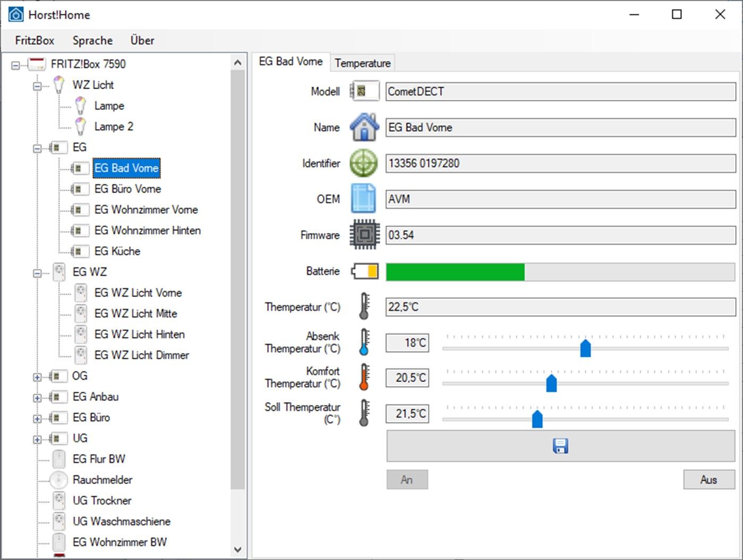743x560 pixels.
Task: Click the Modell device icon
Action: pos(364,91)
